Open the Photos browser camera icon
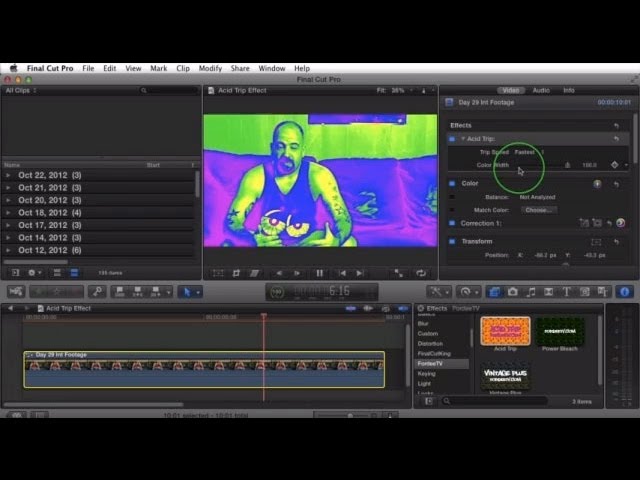640x480 pixels. pos(513,292)
